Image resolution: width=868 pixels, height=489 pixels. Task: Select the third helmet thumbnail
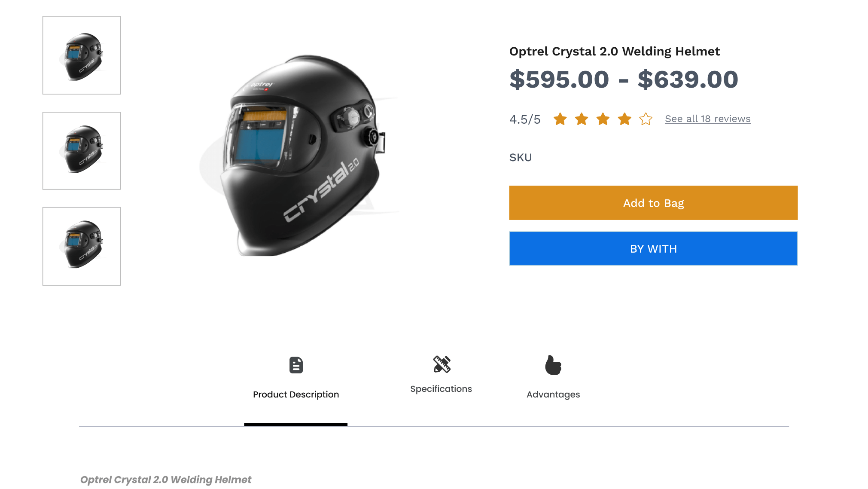coord(82,246)
